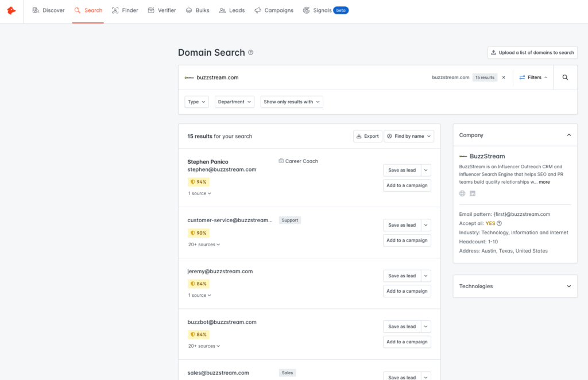This screenshot has width=588, height=380.
Task: Expand the Technologies panel
Action: pos(568,286)
